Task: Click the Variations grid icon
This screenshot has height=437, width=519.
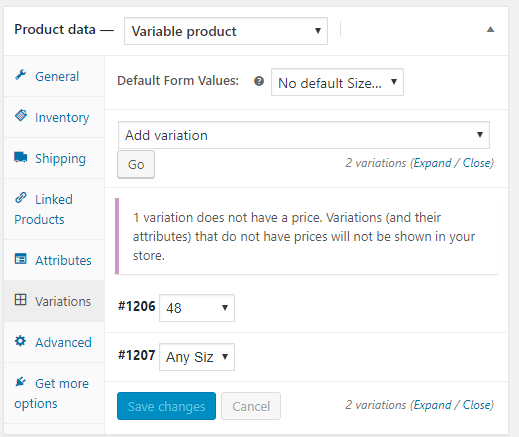Action: [21, 300]
